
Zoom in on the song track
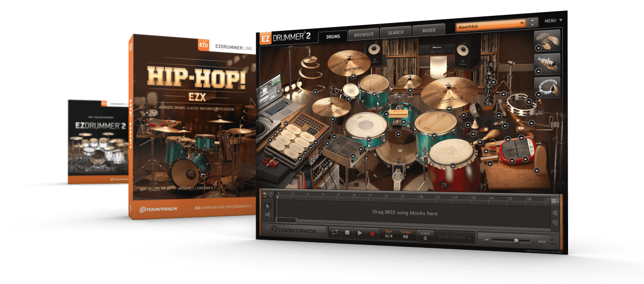point(556,213)
